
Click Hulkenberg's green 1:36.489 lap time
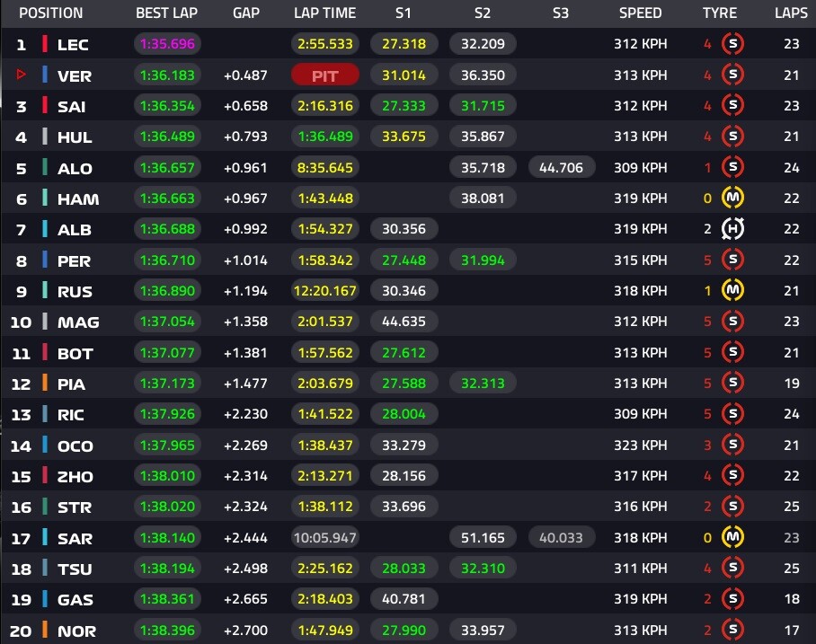(324, 137)
